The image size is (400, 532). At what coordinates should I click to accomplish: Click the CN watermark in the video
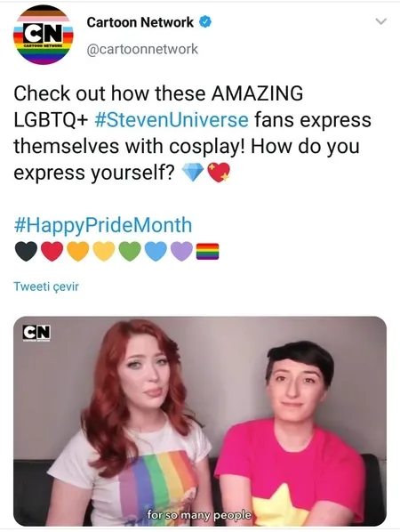[36, 333]
